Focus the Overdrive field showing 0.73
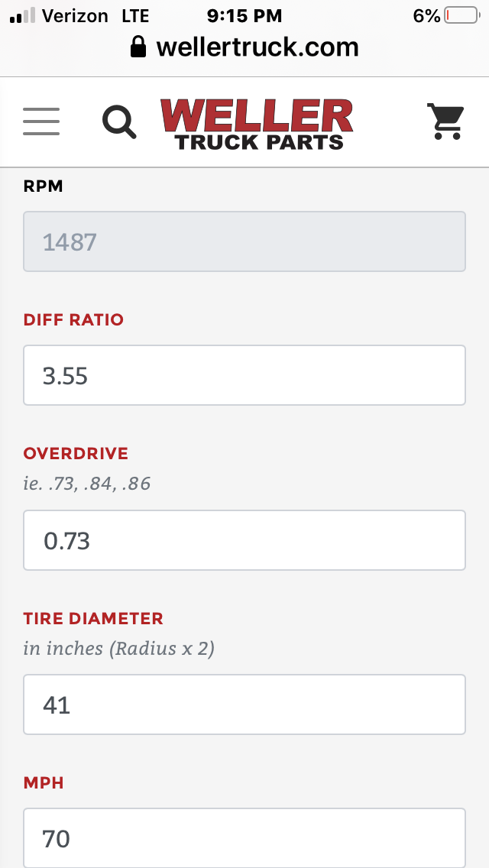This screenshot has width=489, height=868. 244,540
